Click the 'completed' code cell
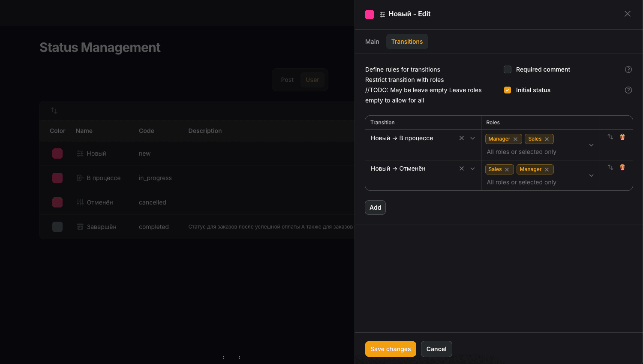The image size is (643, 364). click(154, 227)
